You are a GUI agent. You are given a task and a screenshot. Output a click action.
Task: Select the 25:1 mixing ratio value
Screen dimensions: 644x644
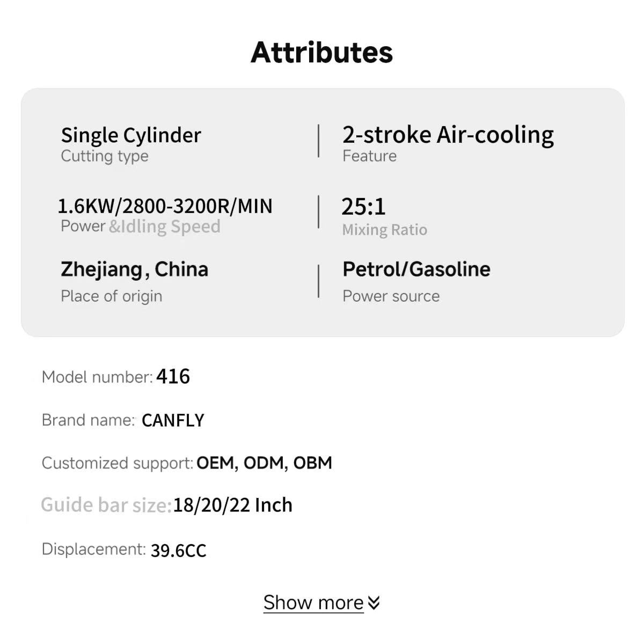pyautogui.click(x=364, y=207)
